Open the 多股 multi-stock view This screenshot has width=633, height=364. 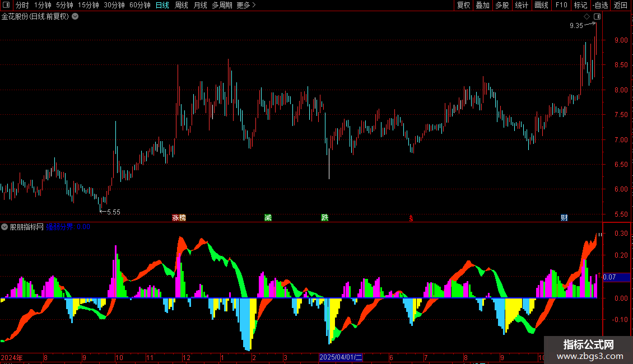tap(502, 5)
